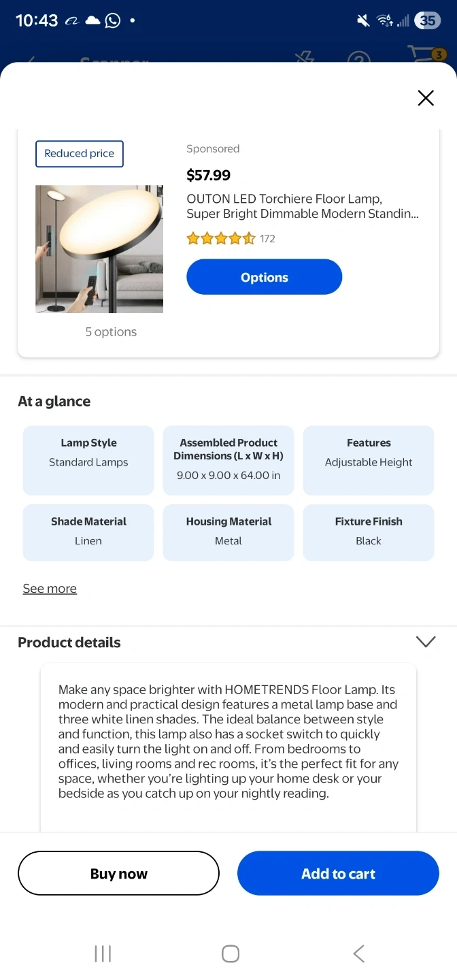Tap the Reduced price badge
Image resolution: width=457 pixels, height=980 pixels.
(x=80, y=154)
